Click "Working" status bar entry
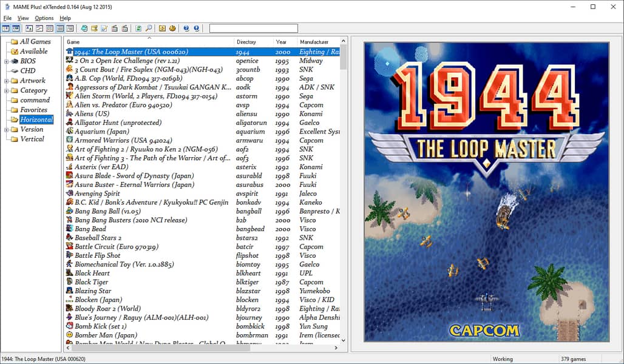The image size is (624, 364). [x=503, y=359]
